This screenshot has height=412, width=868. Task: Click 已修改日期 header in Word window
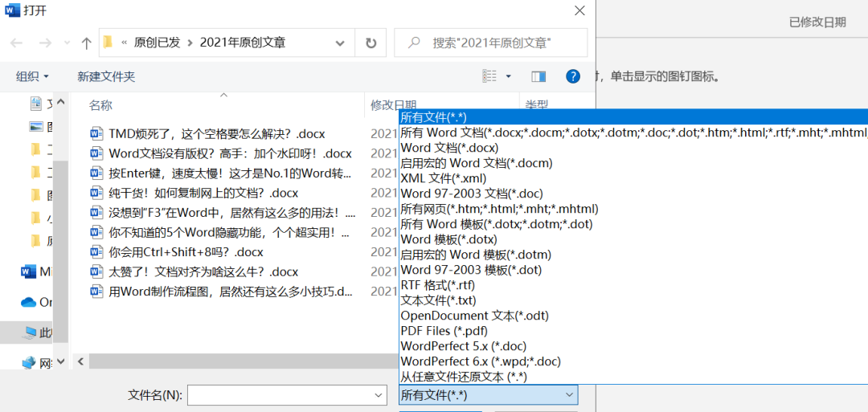tap(817, 22)
